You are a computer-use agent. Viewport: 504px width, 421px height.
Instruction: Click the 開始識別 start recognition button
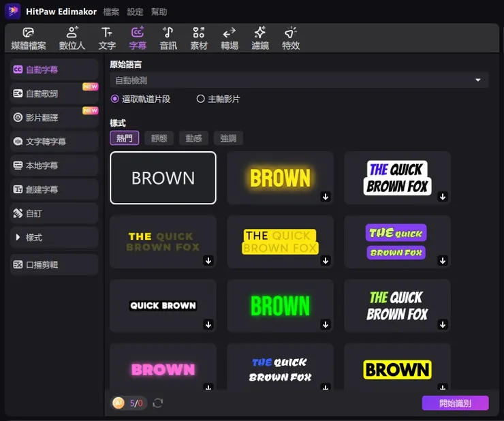[455, 403]
